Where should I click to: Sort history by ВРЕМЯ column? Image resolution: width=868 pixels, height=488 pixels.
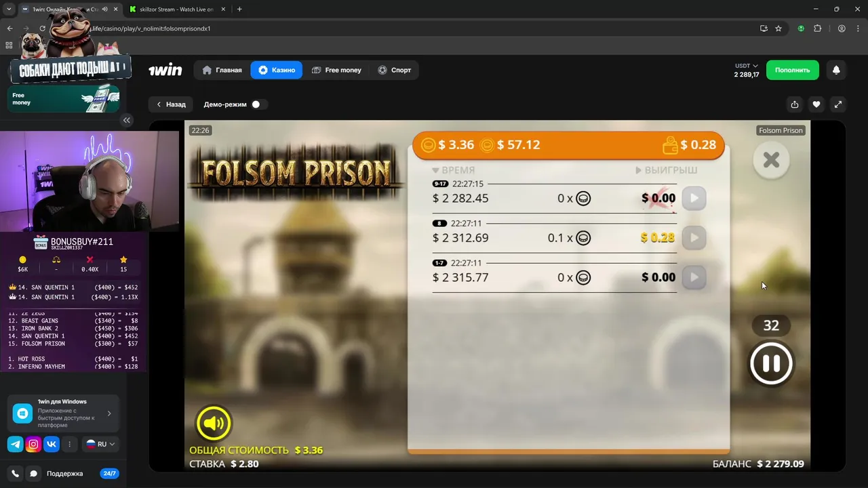click(x=454, y=170)
